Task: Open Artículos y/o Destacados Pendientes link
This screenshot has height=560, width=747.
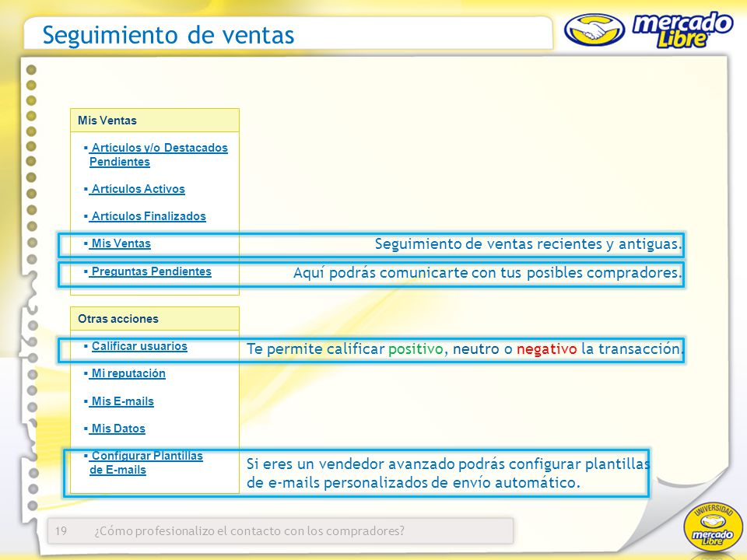Action: pos(158,155)
